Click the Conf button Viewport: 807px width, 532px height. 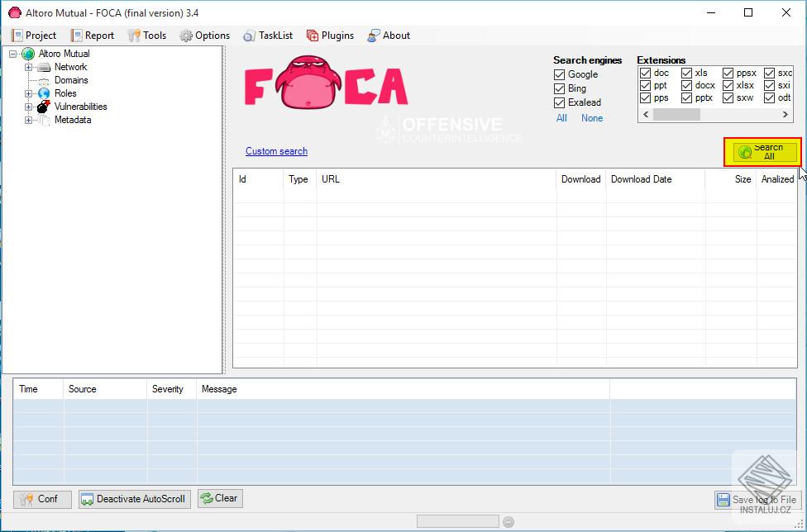coord(42,499)
